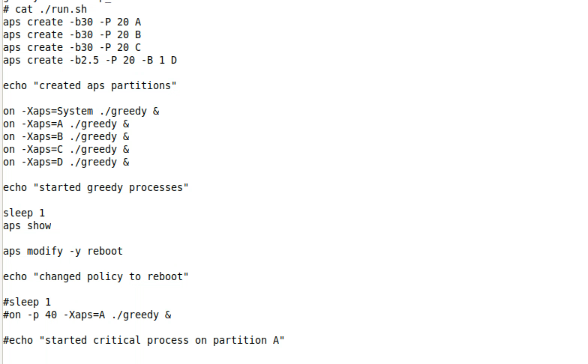Image resolution: width=588 pixels, height=364 pixels.
Task: Click the "on -Xaps=B ./greedy &" line
Action: click(66, 137)
